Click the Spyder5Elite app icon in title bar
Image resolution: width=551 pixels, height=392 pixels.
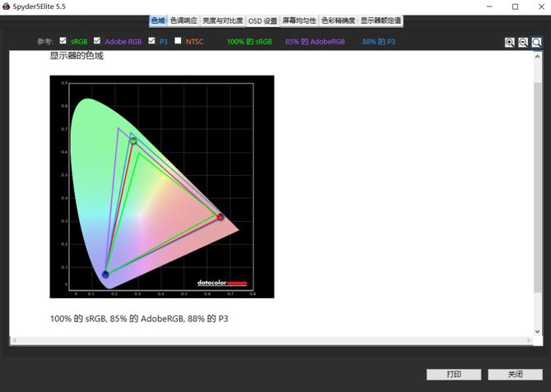[7, 7]
